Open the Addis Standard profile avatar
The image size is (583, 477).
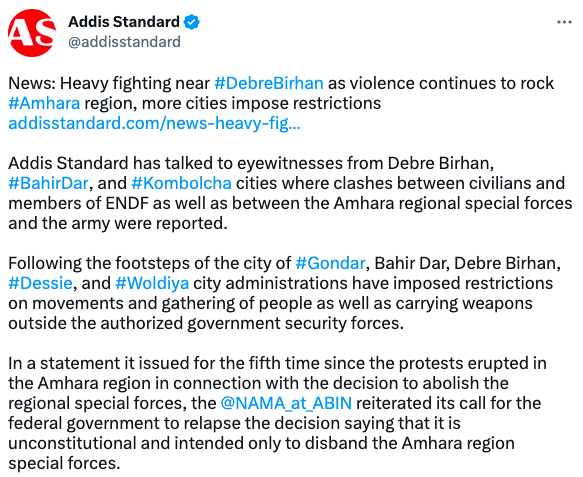32,33
